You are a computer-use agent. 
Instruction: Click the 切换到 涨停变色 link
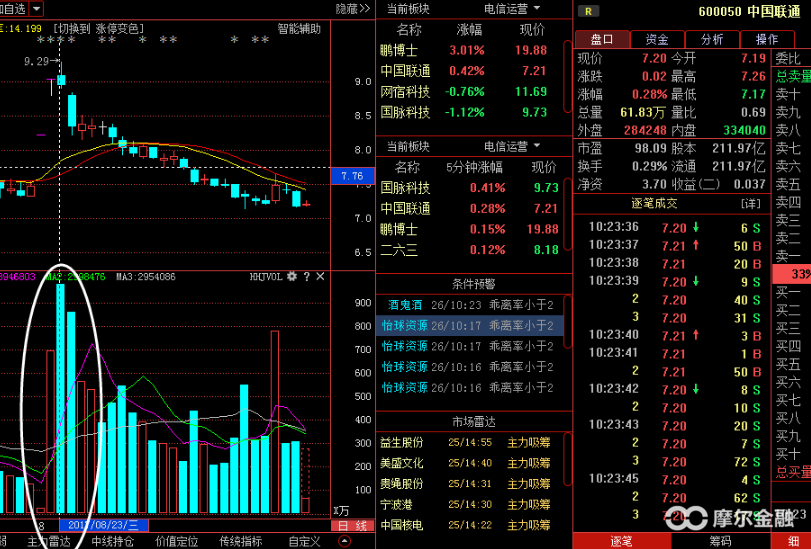tap(99, 28)
